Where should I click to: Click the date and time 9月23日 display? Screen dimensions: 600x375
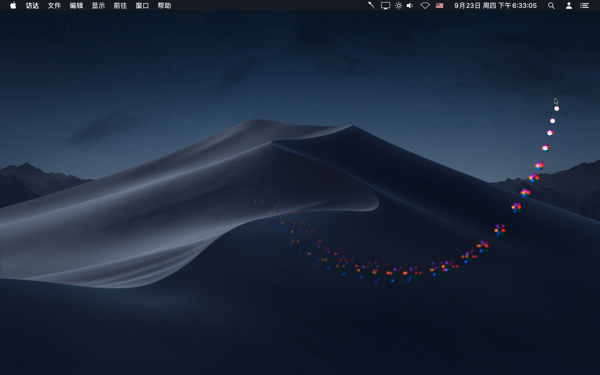[x=495, y=5]
